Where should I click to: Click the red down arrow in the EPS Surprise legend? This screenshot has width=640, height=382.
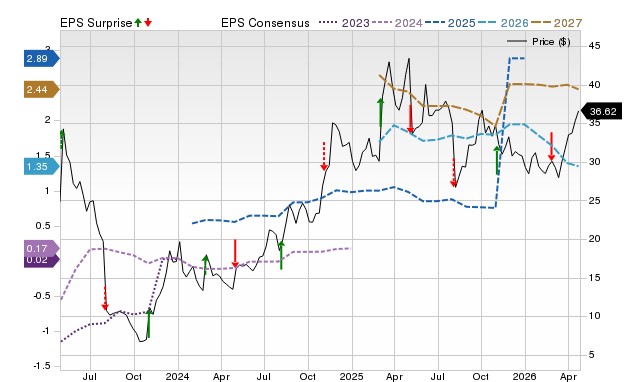[x=148, y=23]
